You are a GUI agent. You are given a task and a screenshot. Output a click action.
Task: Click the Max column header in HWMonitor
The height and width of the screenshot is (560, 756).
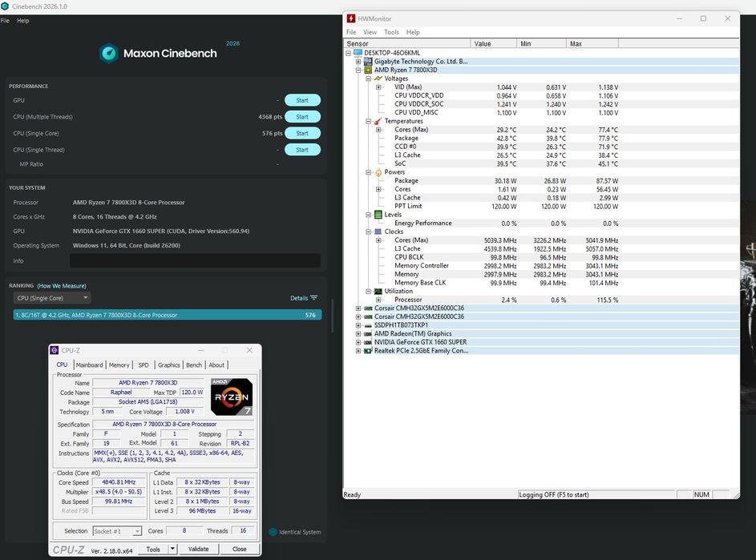click(592, 43)
